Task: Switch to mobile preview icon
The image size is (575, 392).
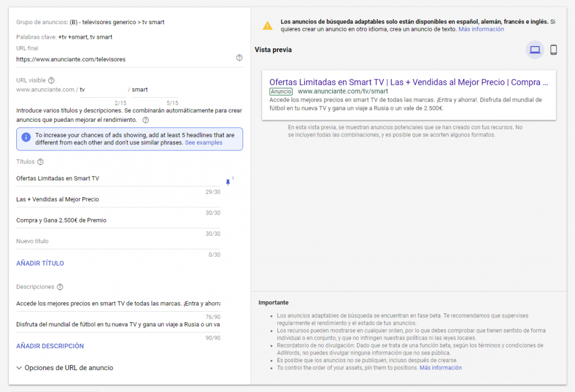Action: pos(553,49)
